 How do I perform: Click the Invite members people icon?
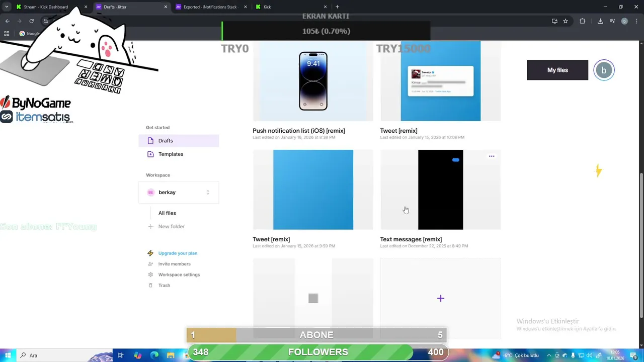[150, 264]
